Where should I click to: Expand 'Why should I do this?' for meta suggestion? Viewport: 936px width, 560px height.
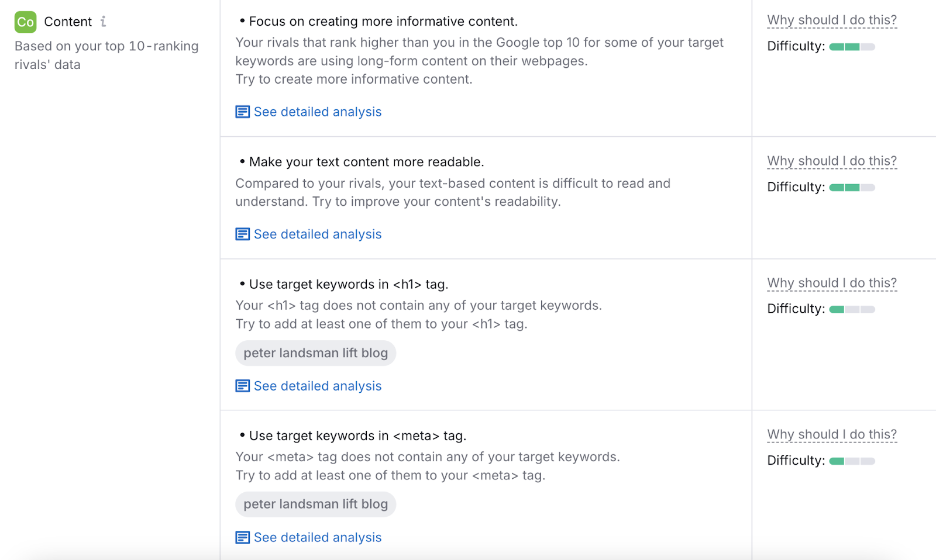pyautogui.click(x=831, y=434)
